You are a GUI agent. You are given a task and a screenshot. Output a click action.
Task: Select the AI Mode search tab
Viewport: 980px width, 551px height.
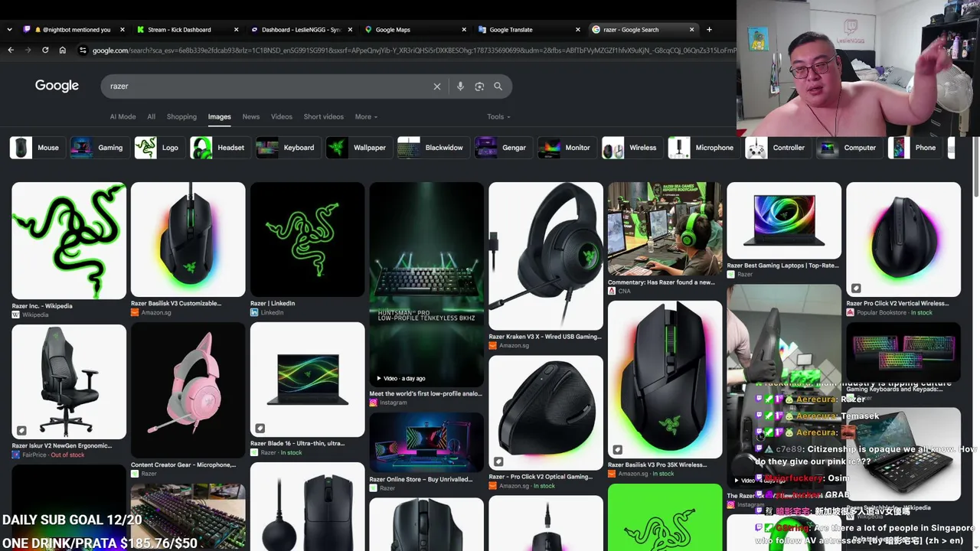(122, 117)
